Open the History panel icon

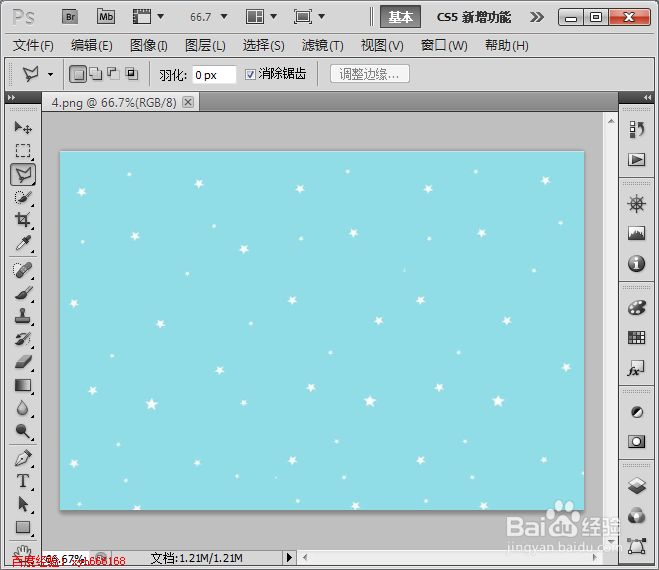pos(636,129)
